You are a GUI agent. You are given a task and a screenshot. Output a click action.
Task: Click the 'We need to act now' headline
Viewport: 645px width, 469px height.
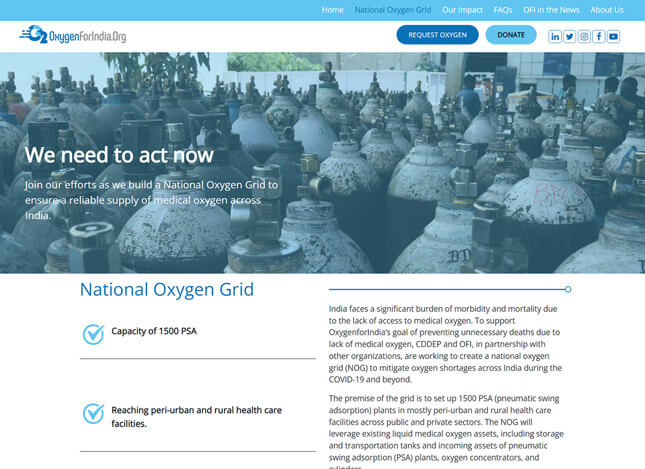click(119, 155)
